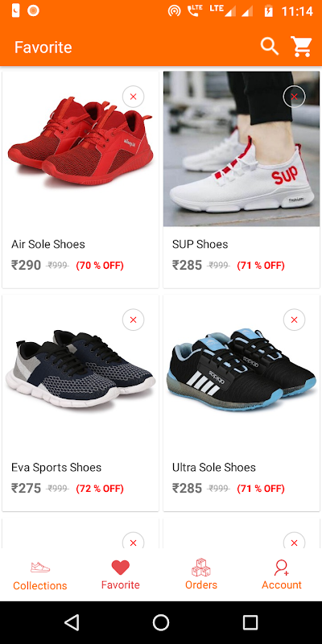
Task: Tap the Android home circle button
Action: (x=161, y=622)
